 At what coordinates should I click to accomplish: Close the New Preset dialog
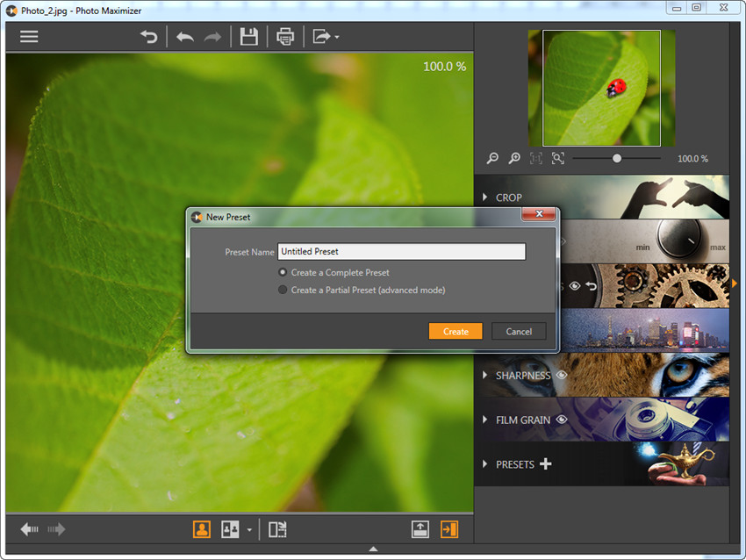(x=539, y=214)
